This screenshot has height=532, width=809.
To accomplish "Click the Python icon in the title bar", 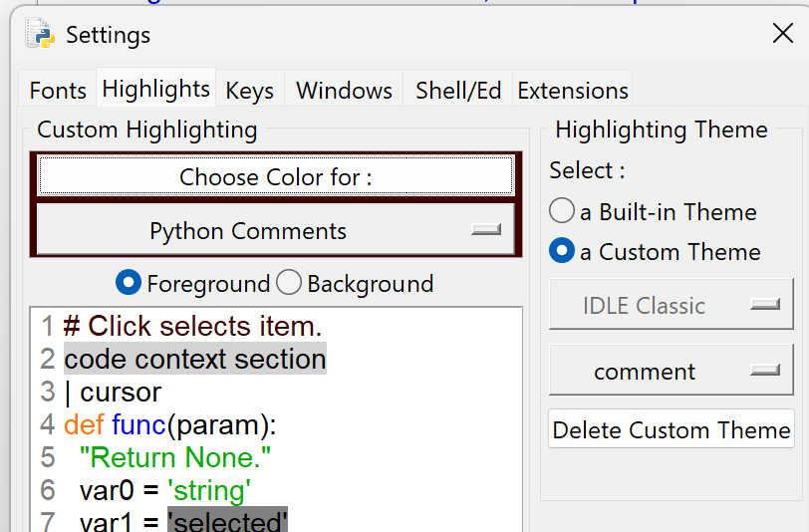I will 41,34.
